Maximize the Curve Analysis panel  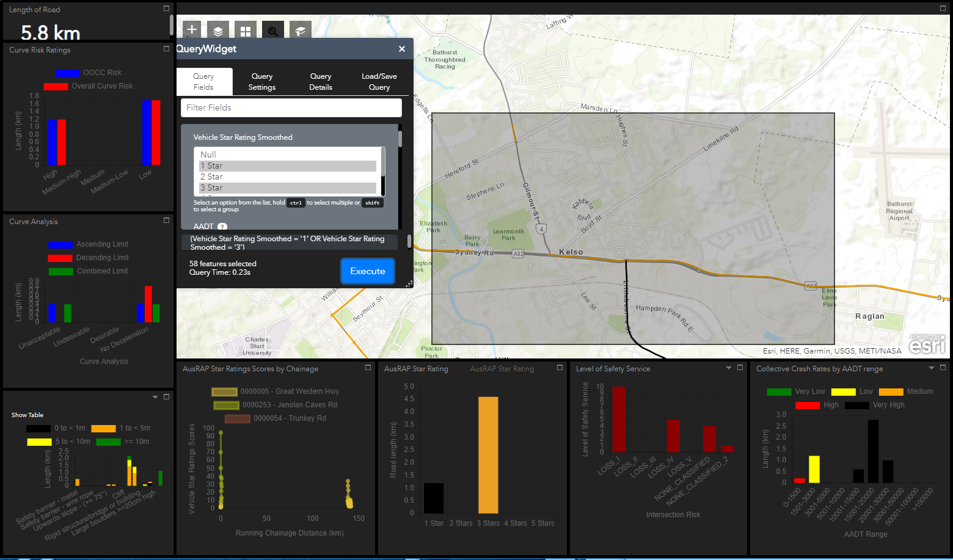tap(166, 220)
